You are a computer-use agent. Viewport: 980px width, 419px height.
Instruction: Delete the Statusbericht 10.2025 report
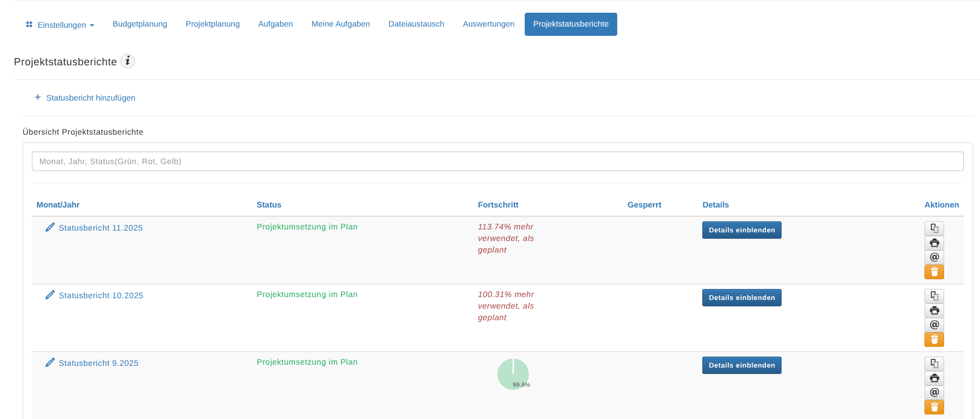click(934, 339)
